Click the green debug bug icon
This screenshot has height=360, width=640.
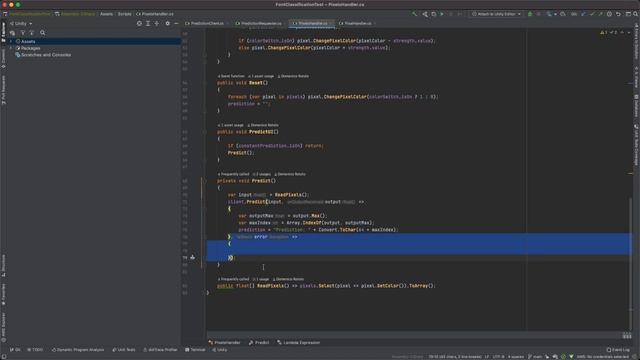pos(530,14)
